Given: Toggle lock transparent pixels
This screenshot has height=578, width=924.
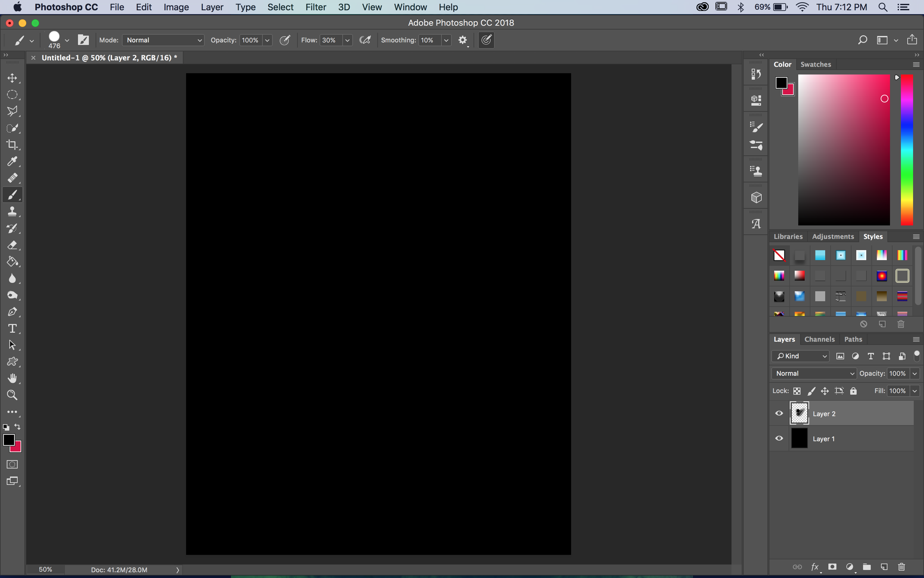Looking at the screenshot, I should pyautogui.click(x=797, y=391).
